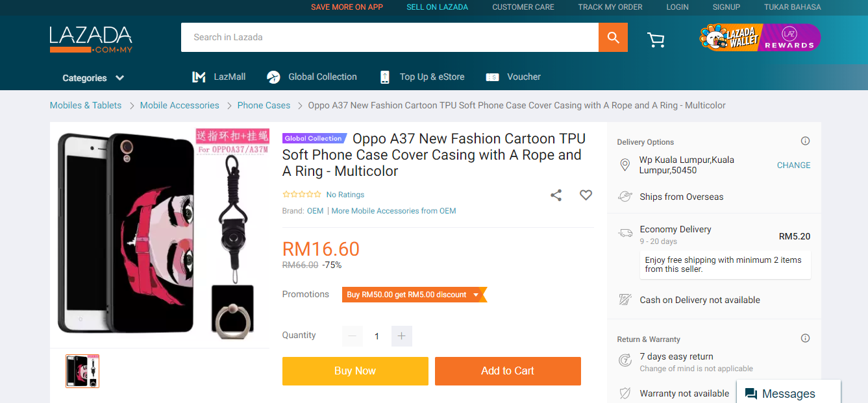This screenshot has height=403, width=868.
Task: Add product to wishlist with heart icon
Action: click(586, 195)
